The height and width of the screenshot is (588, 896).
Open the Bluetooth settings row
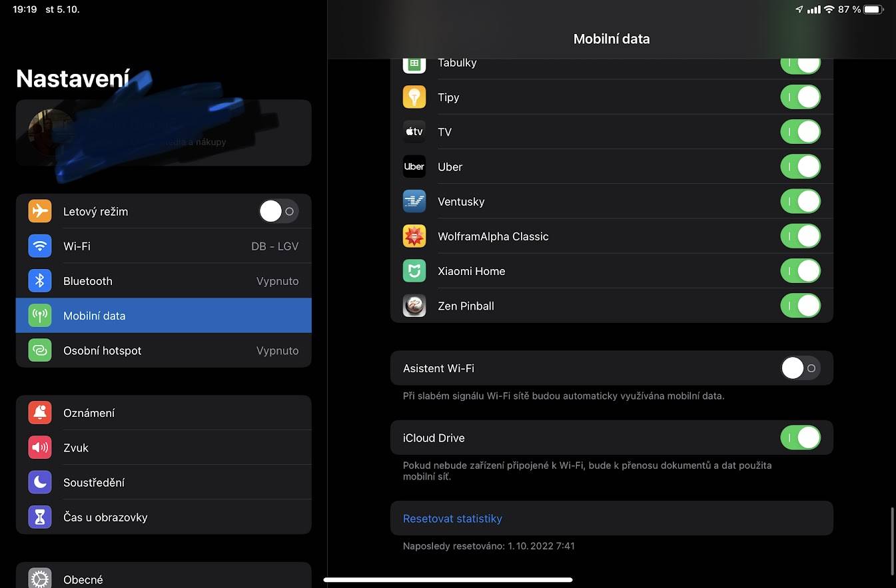[163, 281]
